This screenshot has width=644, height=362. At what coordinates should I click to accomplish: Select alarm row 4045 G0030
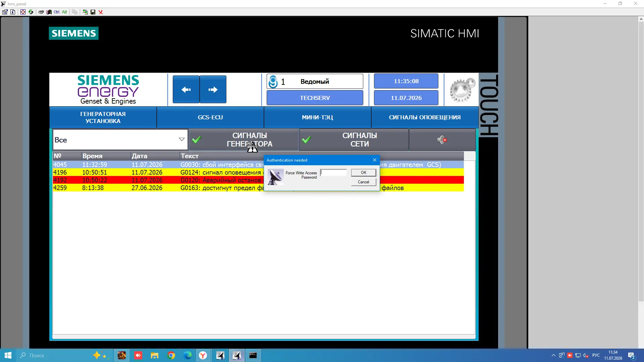(258, 165)
